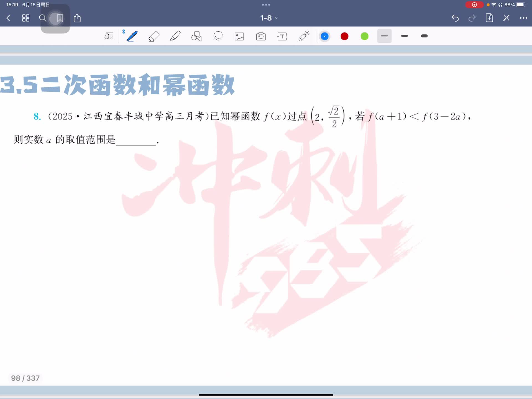
Task: Expand the 1-8 document title dropdown
Action: tap(268, 18)
